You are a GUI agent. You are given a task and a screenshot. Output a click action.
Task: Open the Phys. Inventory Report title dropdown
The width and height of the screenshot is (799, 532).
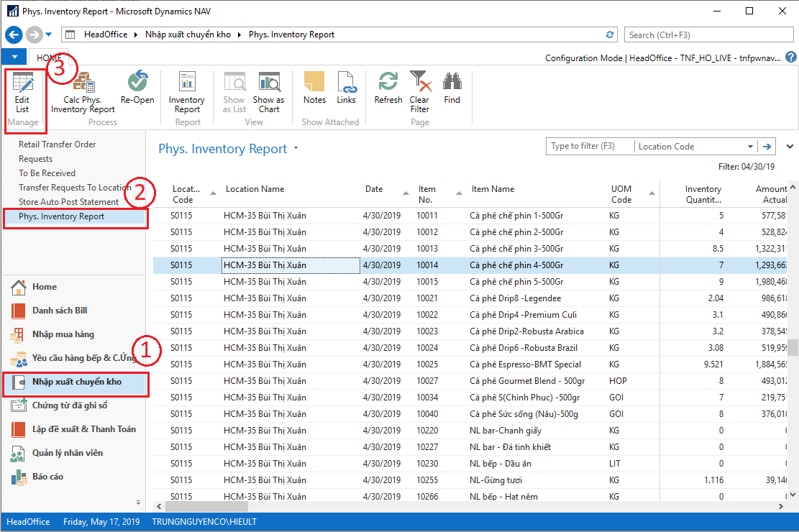point(295,150)
